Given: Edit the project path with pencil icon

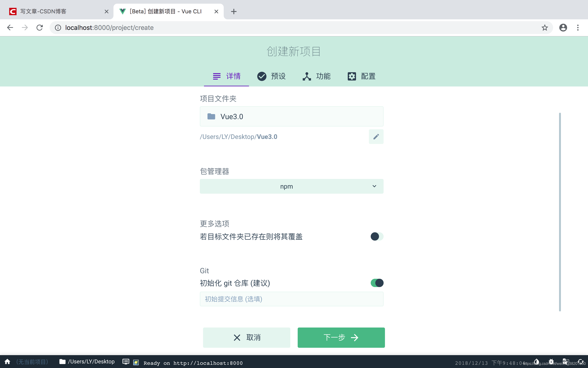Looking at the screenshot, I should (376, 137).
